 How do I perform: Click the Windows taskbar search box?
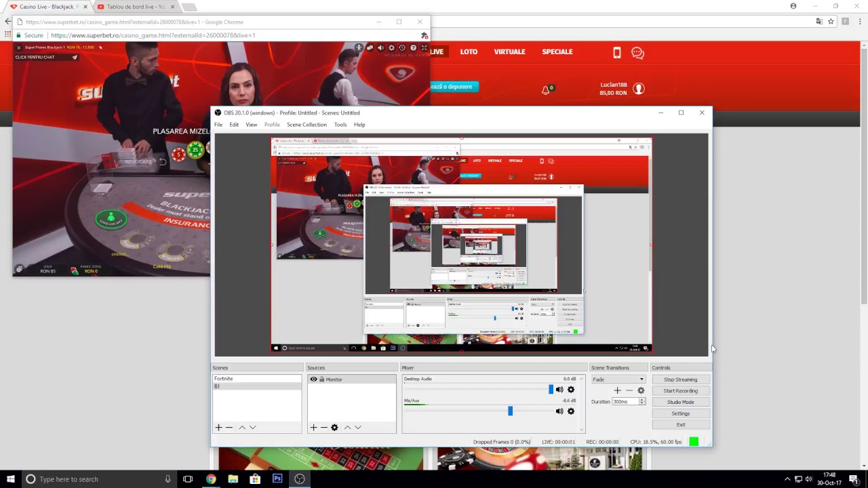click(x=98, y=479)
